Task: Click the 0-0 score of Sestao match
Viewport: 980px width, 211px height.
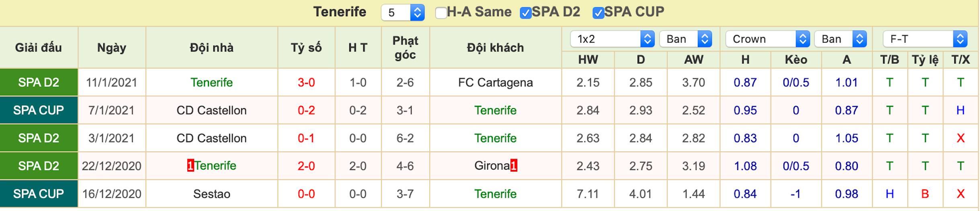Action: (306, 194)
